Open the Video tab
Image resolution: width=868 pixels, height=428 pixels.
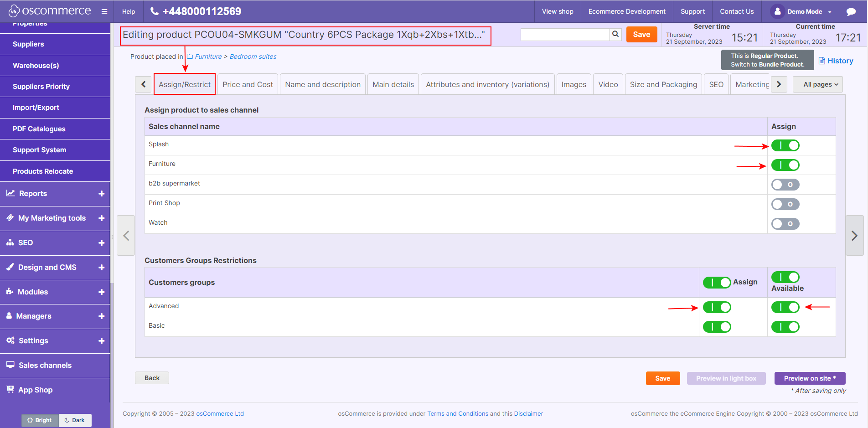608,84
